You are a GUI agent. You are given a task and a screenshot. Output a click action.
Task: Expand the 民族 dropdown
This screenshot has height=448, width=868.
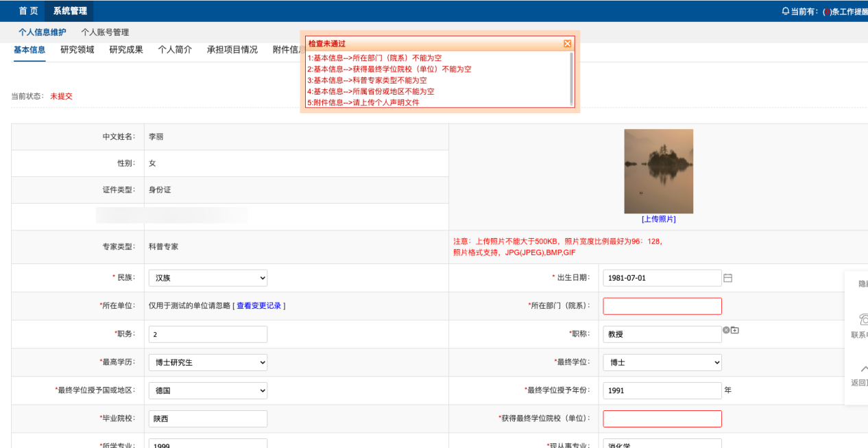208,278
